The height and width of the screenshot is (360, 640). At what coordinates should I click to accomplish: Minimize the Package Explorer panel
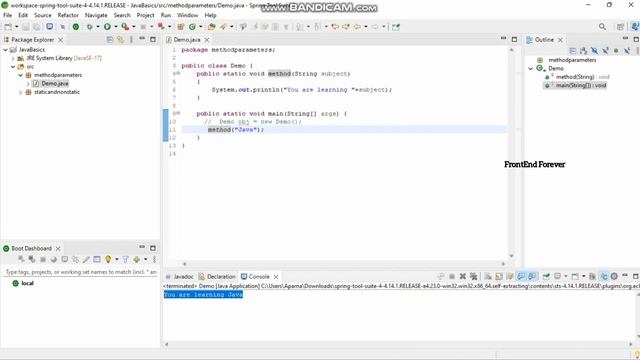tap(142, 39)
